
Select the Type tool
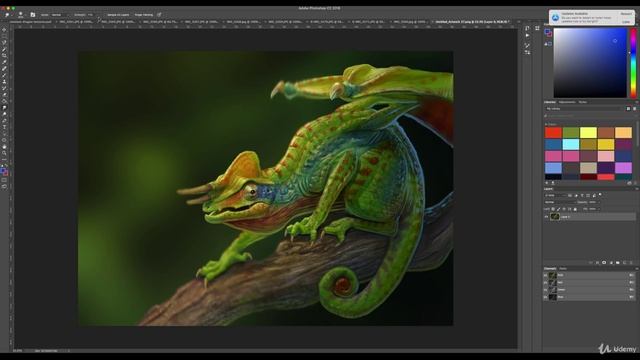pyautogui.click(x=4, y=127)
